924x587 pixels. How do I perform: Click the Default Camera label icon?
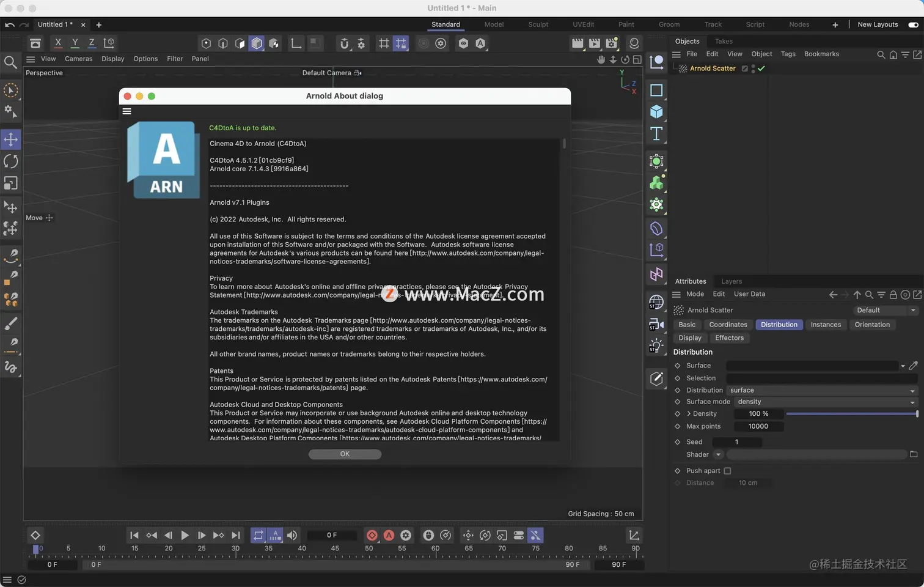(358, 73)
